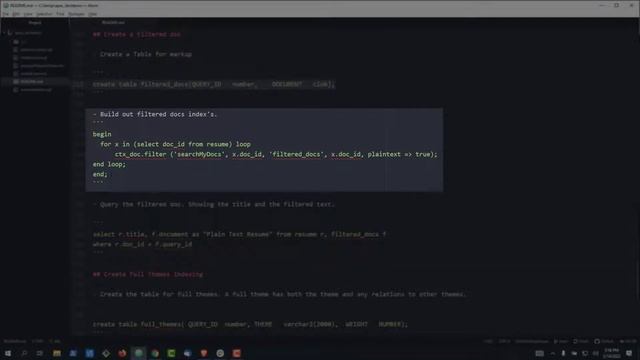This screenshot has height=360, width=640.
Task: Open the rightmost red taskbar app
Action: point(236,353)
